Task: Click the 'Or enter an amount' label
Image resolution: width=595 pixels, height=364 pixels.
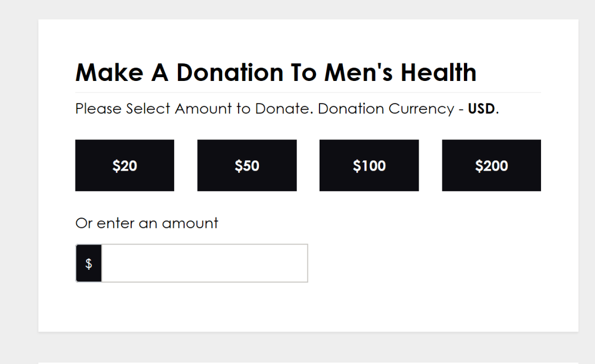Action: click(x=147, y=223)
